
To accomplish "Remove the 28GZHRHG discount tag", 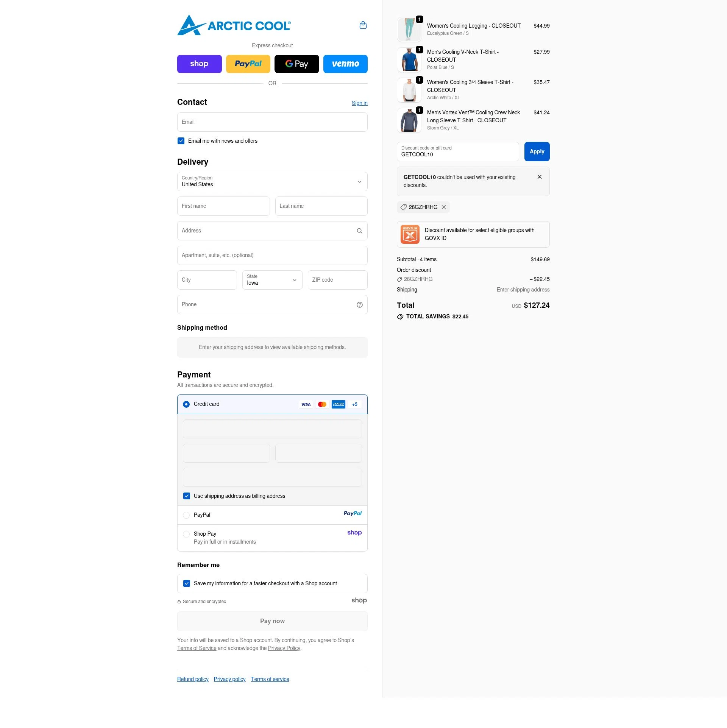I will [444, 207].
